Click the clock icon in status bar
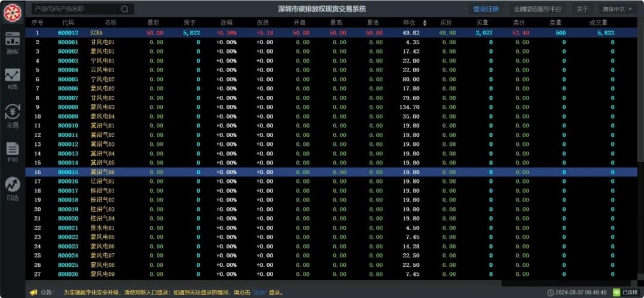 tap(550, 293)
